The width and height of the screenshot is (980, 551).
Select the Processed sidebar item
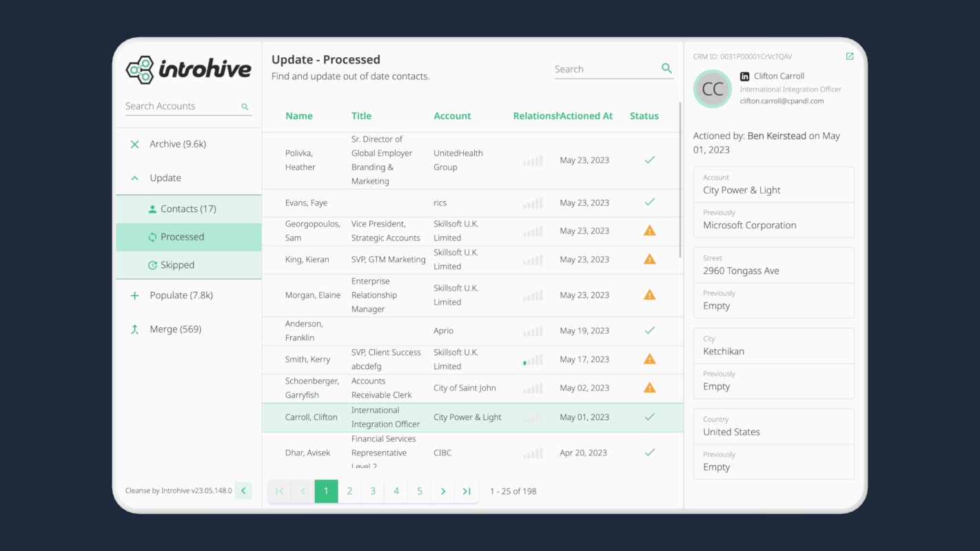click(x=189, y=237)
